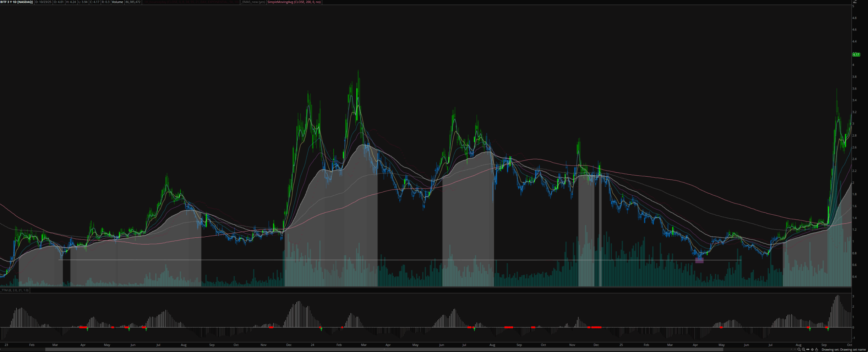The height and width of the screenshot is (352, 868).
Task: Click the white horizontal price level line
Action: (x=407, y=260)
